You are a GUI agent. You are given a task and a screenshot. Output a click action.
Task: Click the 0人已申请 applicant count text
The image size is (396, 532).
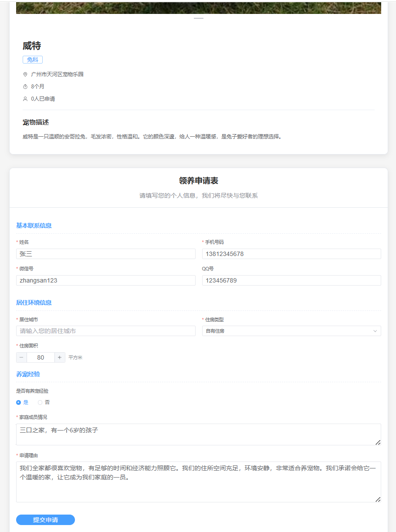tap(43, 99)
